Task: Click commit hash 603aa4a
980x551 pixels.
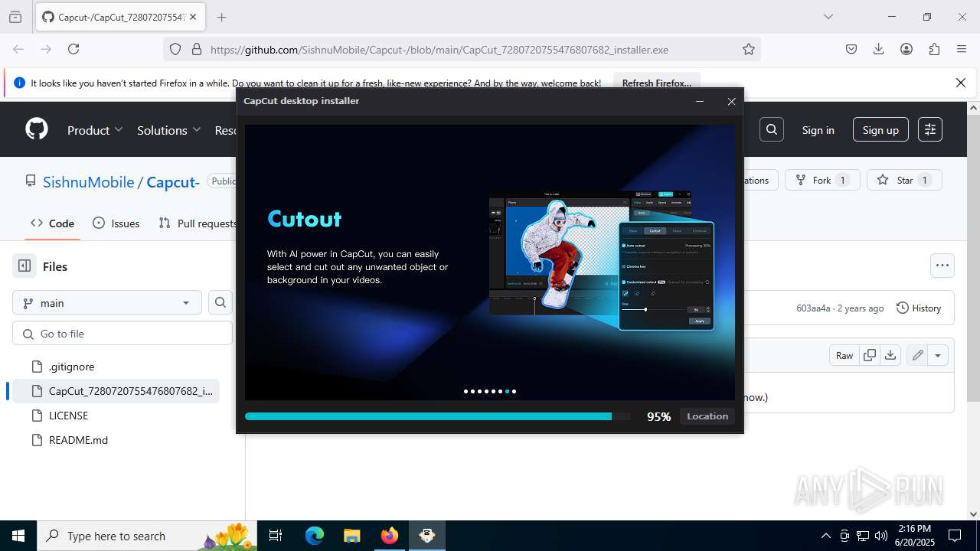Action: (x=813, y=308)
